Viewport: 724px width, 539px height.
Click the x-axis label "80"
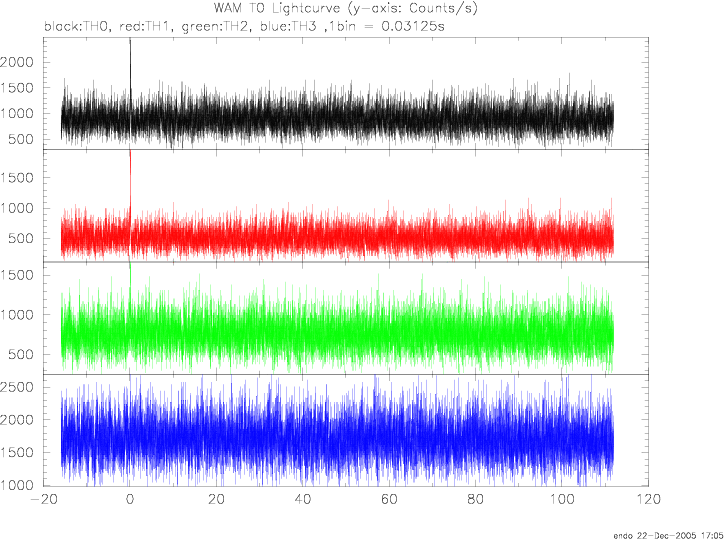[x=476, y=500]
